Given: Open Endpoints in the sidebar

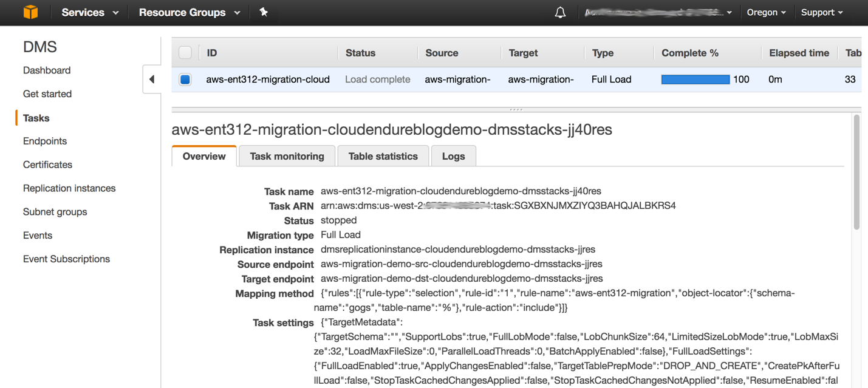Looking at the screenshot, I should pos(45,141).
